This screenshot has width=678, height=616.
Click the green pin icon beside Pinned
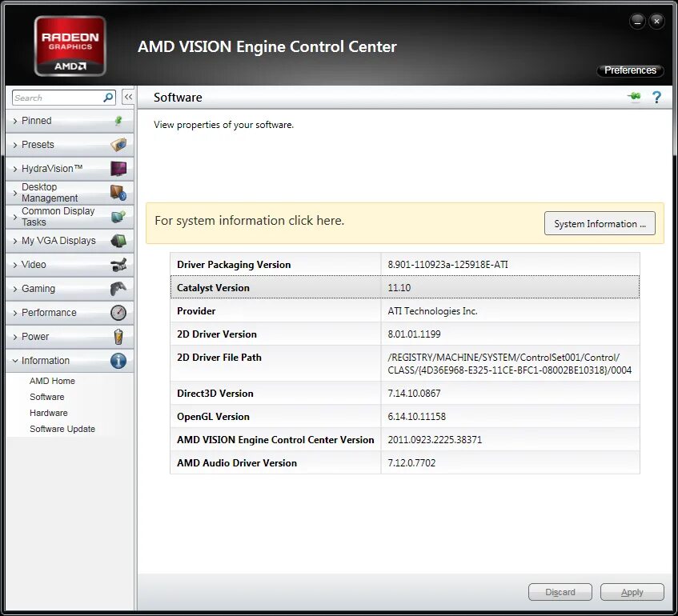point(118,121)
